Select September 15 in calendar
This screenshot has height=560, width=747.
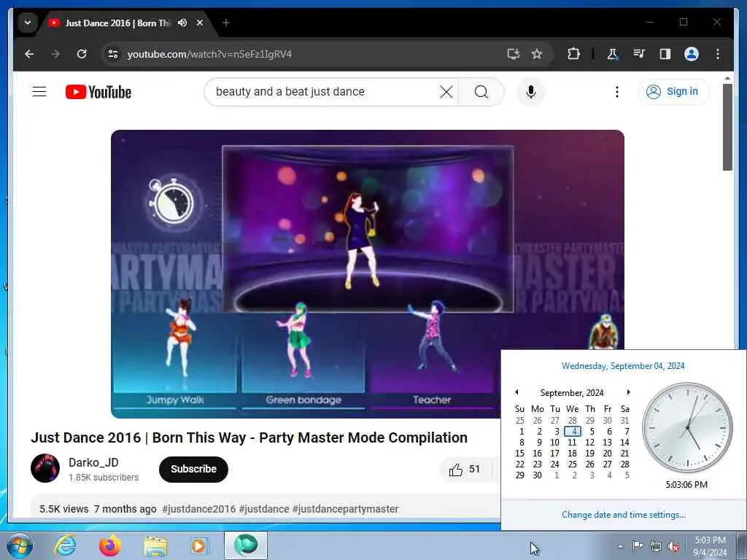point(519,454)
